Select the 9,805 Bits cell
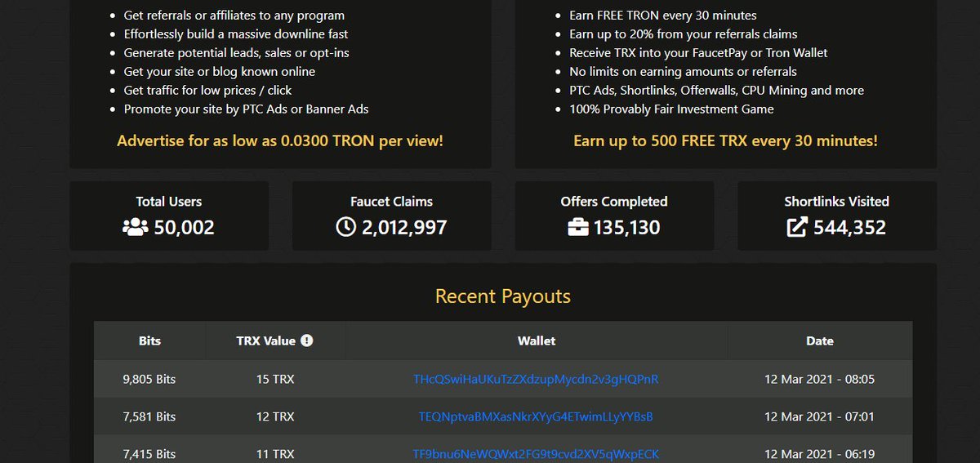 point(149,379)
